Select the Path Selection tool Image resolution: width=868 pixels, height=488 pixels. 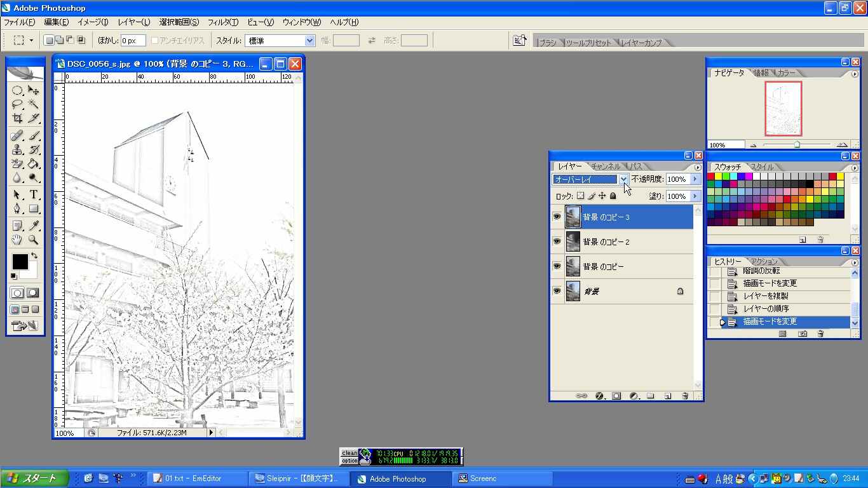click(x=18, y=195)
